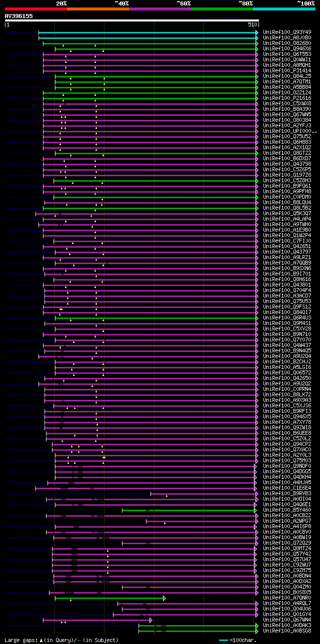Select label UniRef100_C7FIJ0
The image size is (320, 644).
pyautogui.click(x=287, y=241)
